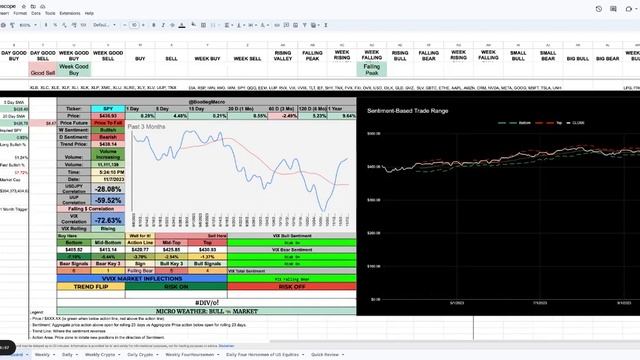Screen dimensions: 640x360
Task: Switch to the Weekly Crypto sheet tab
Action: click(102, 355)
